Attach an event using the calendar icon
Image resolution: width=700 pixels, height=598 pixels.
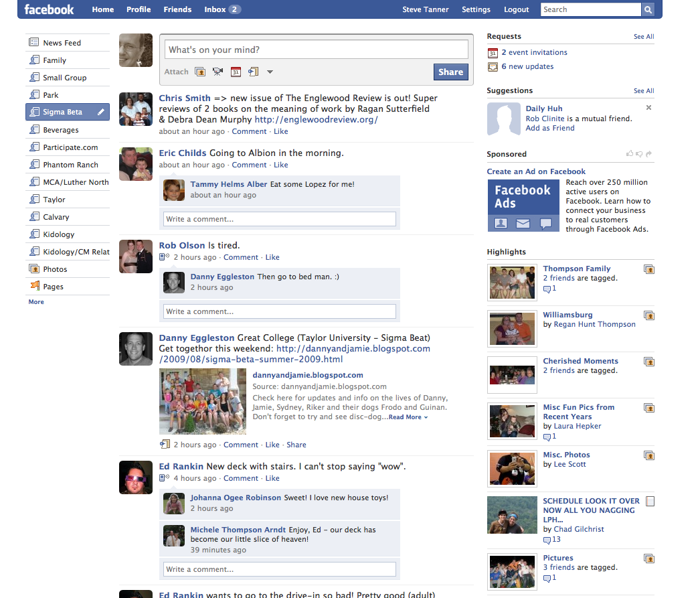tap(236, 72)
